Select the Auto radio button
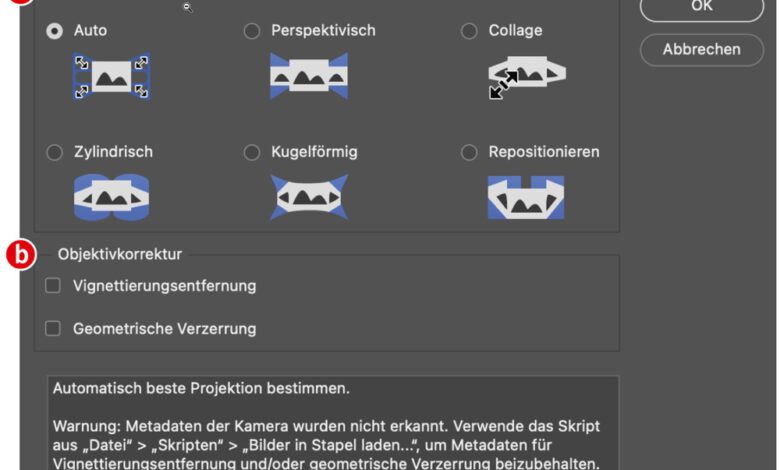 (54, 31)
